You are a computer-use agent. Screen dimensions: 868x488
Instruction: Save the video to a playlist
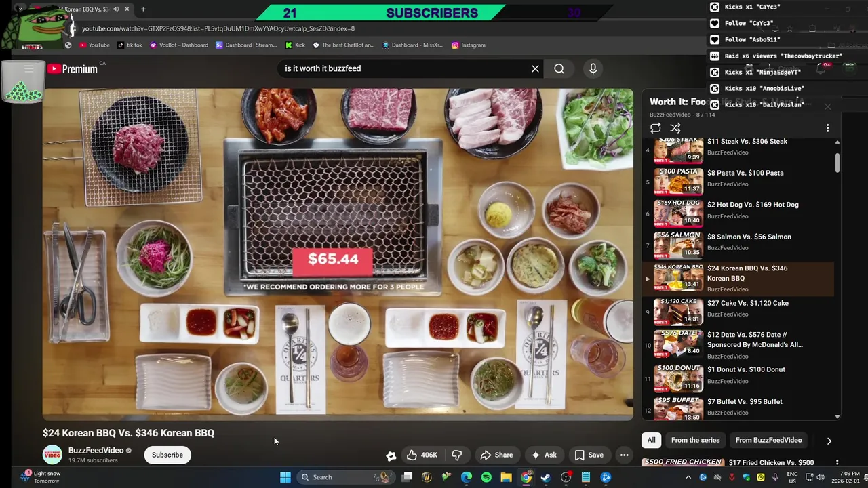pyautogui.click(x=589, y=455)
